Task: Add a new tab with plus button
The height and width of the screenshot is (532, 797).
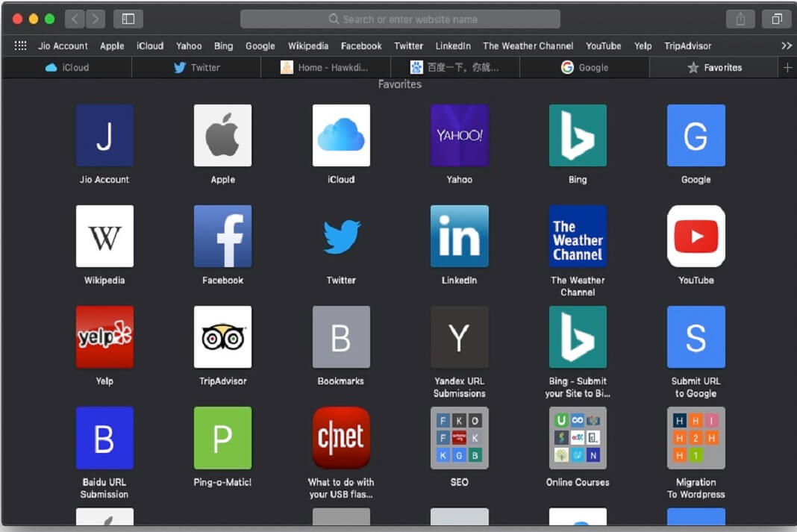Action: tap(787, 67)
